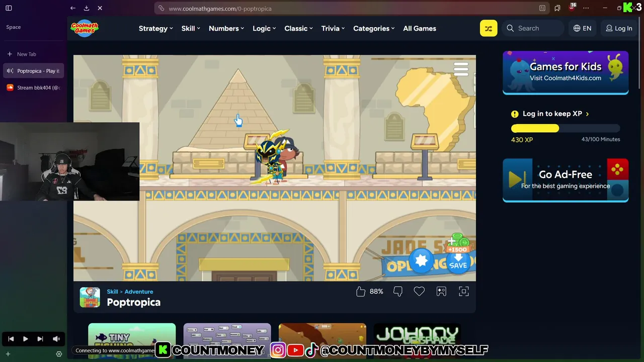Open the in-game hamburger menu
This screenshot has width=644, height=362.
tap(461, 69)
